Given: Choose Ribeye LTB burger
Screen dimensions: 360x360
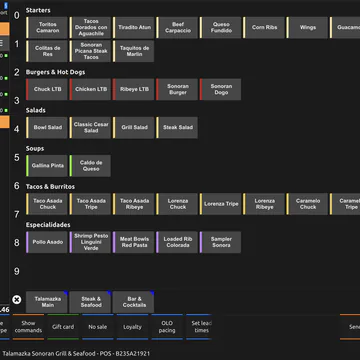Looking at the screenshot, I should coord(134,89).
